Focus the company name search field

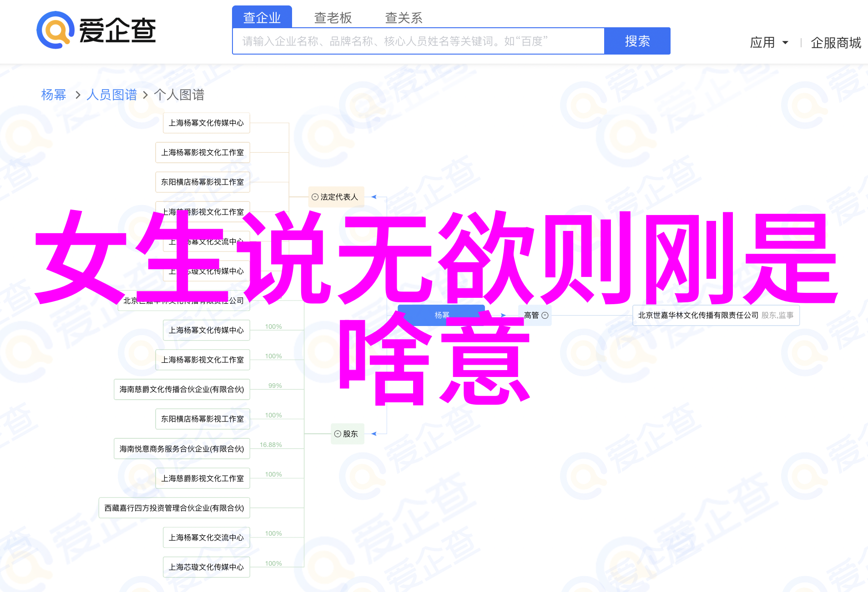pyautogui.click(x=419, y=41)
